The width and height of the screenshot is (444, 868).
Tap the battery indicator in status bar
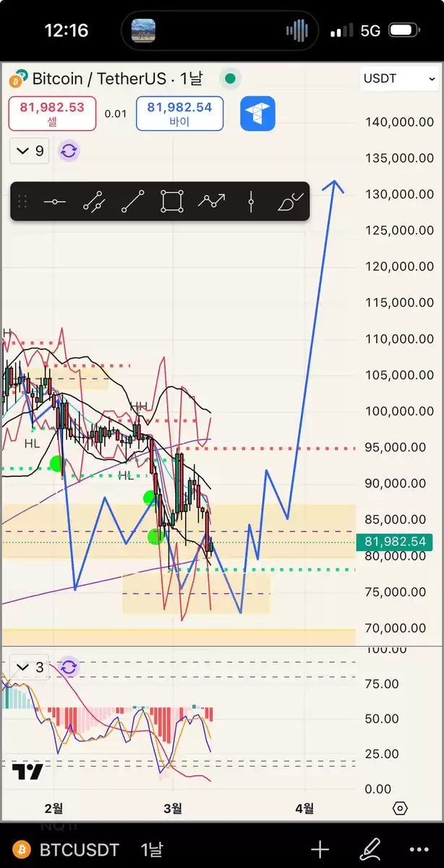click(404, 30)
